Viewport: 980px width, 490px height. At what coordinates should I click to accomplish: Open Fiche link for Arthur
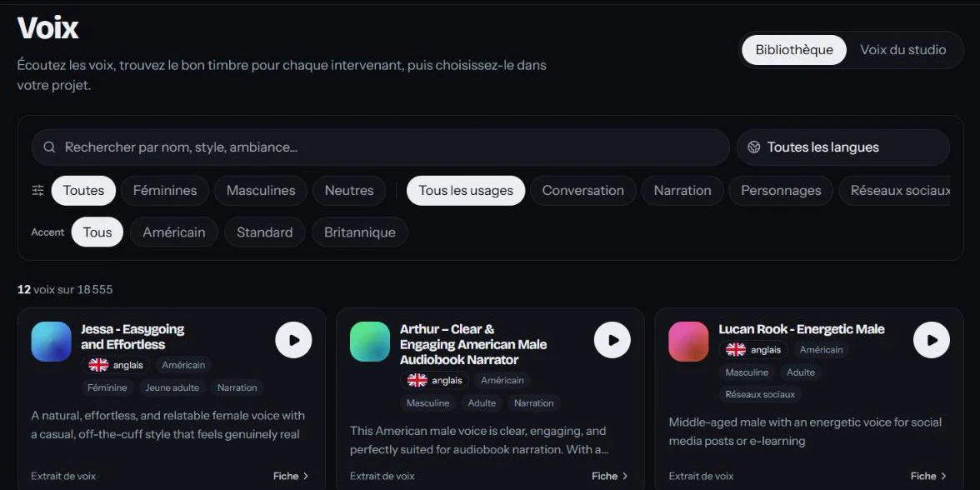610,477
